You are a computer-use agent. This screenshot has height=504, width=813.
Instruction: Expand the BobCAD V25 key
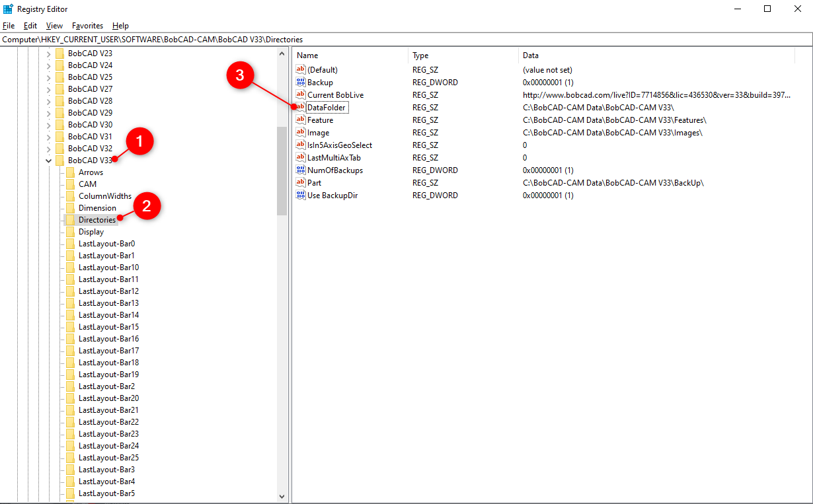point(48,77)
